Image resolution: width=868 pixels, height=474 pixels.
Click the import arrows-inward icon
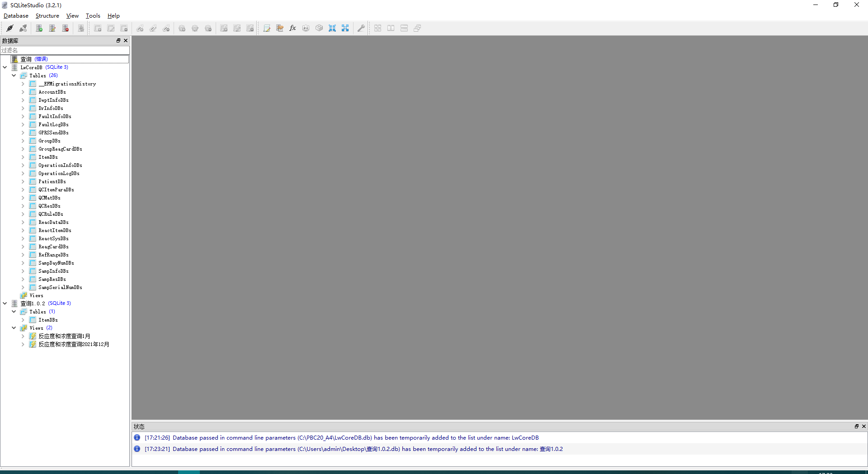[332, 28]
